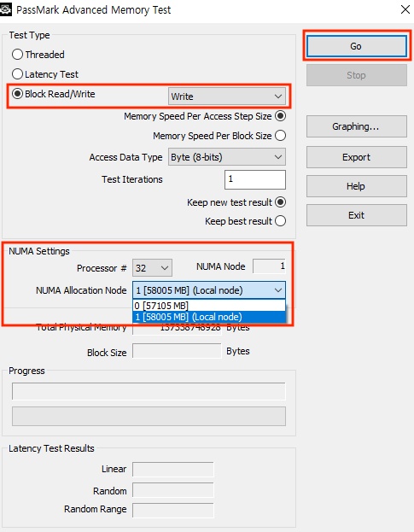Select Memory Speed Per Block Size option
This screenshot has height=532, width=414.
tap(280, 136)
